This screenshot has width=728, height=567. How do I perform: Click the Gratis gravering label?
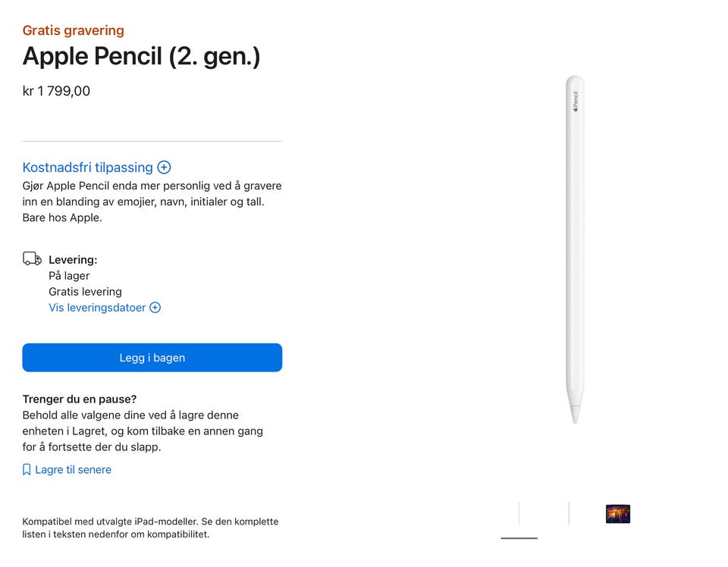tap(74, 31)
